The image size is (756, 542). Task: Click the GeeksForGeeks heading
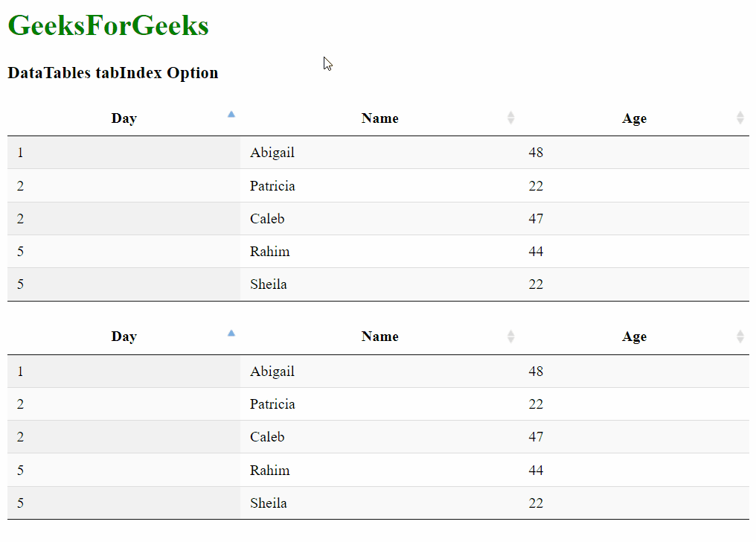(108, 25)
